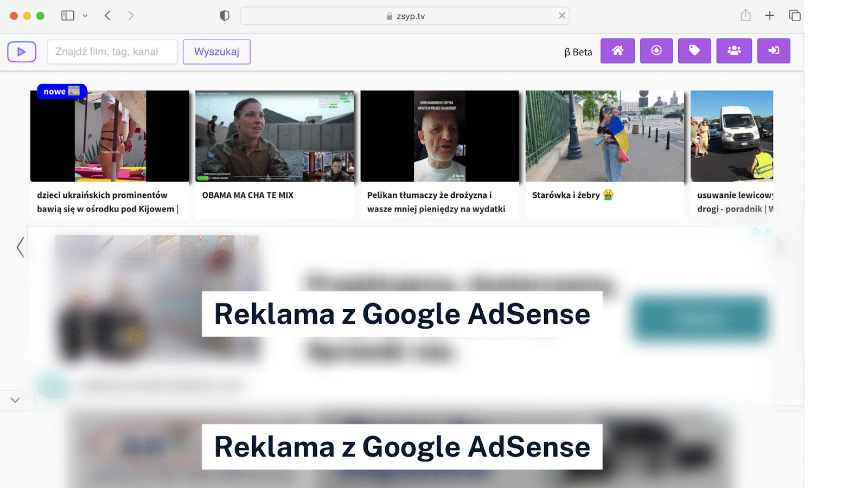This screenshot has height=488, width=868.
Task: Close the AdSense ad with X icon
Action: coord(768,232)
